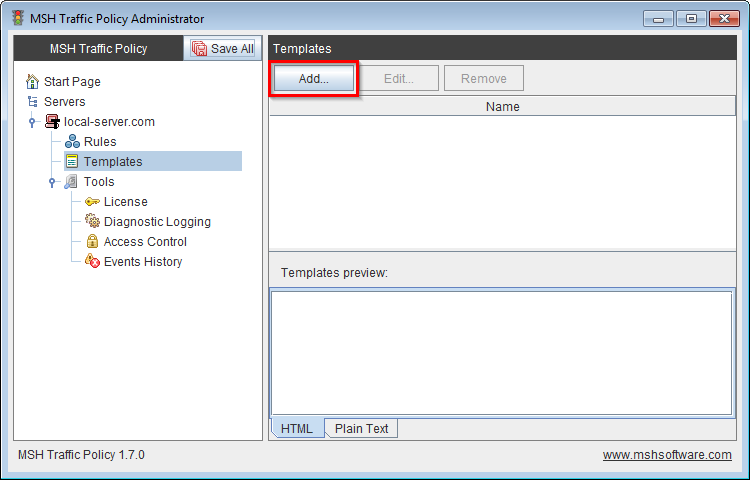750x480 pixels.
Task: Select Tools in the tree
Action: [99, 182]
